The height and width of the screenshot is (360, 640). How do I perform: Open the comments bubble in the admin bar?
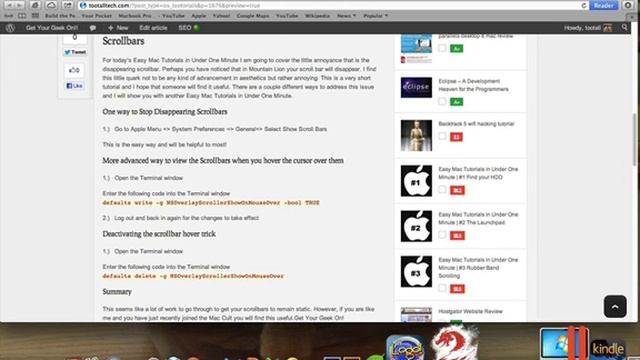[x=93, y=28]
